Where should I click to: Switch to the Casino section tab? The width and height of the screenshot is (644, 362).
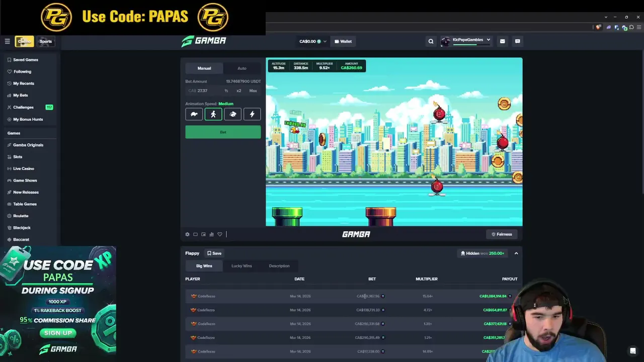24,41
